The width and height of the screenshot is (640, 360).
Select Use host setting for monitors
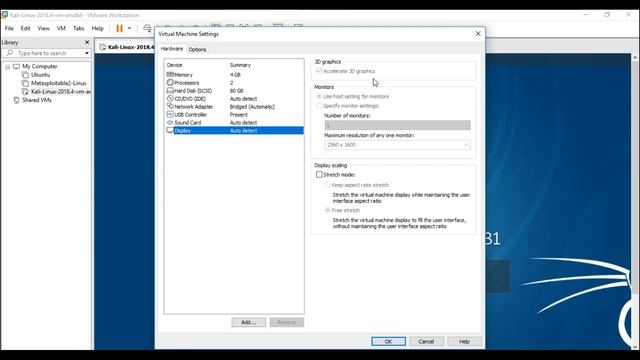click(x=319, y=96)
